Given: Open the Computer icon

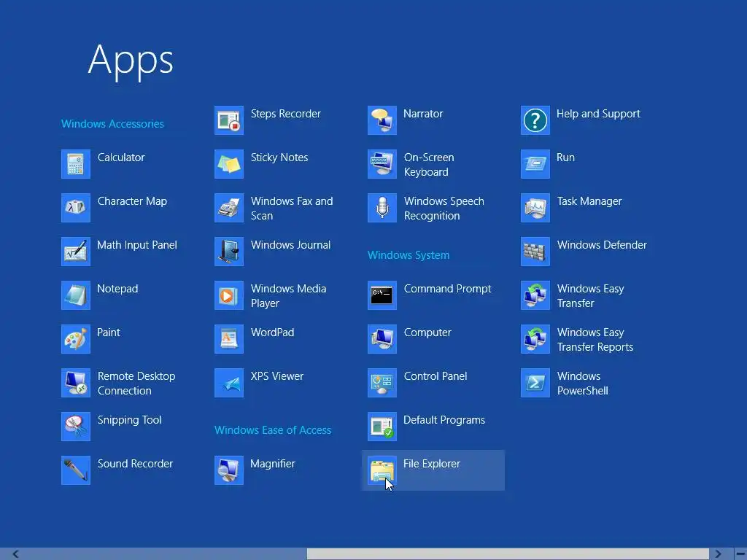Looking at the screenshot, I should click(382, 340).
